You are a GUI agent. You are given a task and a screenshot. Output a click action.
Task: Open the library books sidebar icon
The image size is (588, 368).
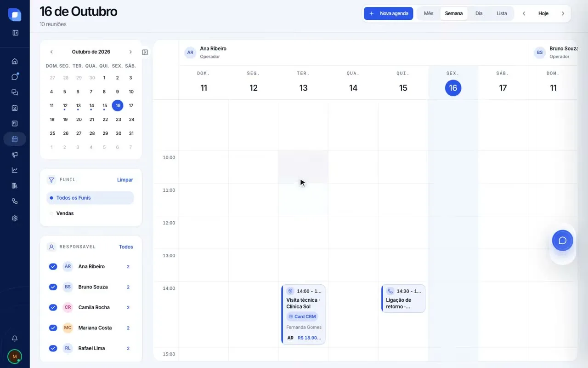pos(15,186)
